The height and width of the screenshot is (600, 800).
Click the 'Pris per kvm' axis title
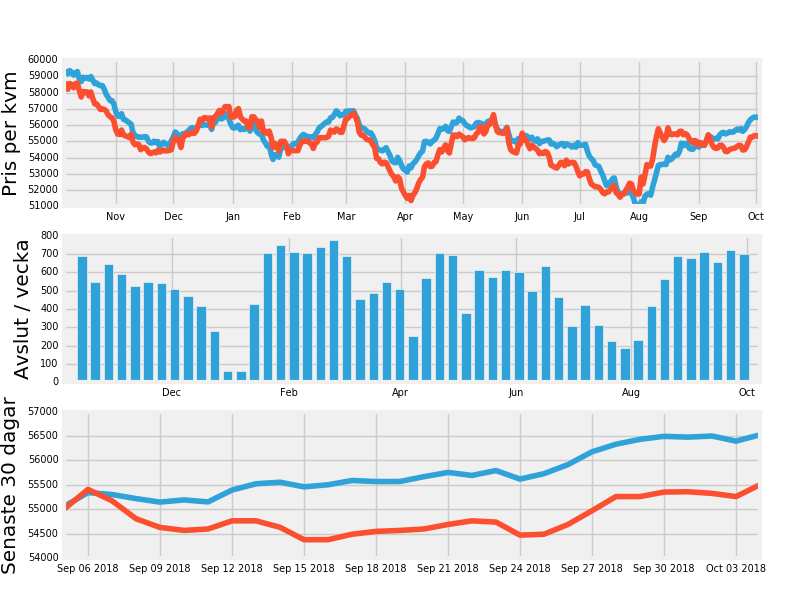coord(11,133)
